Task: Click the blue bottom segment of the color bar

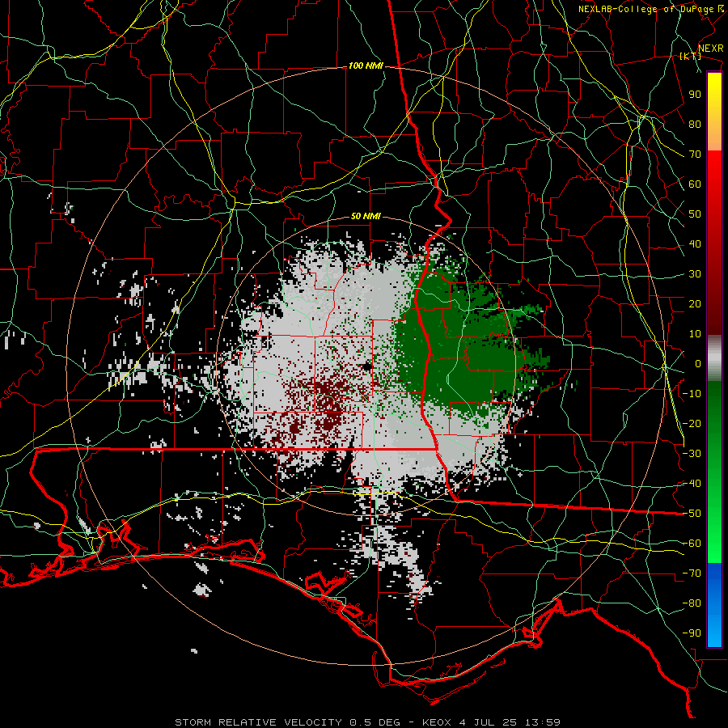Action: click(714, 605)
